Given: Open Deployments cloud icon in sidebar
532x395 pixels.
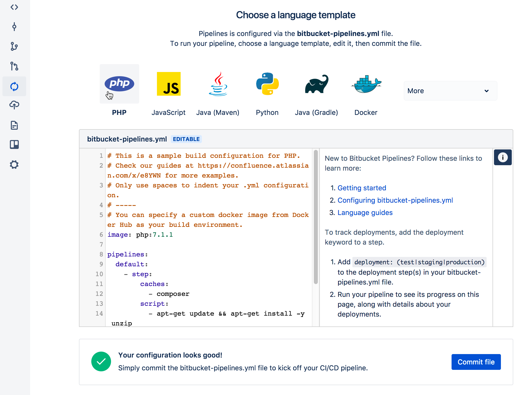Looking at the screenshot, I should click(14, 105).
